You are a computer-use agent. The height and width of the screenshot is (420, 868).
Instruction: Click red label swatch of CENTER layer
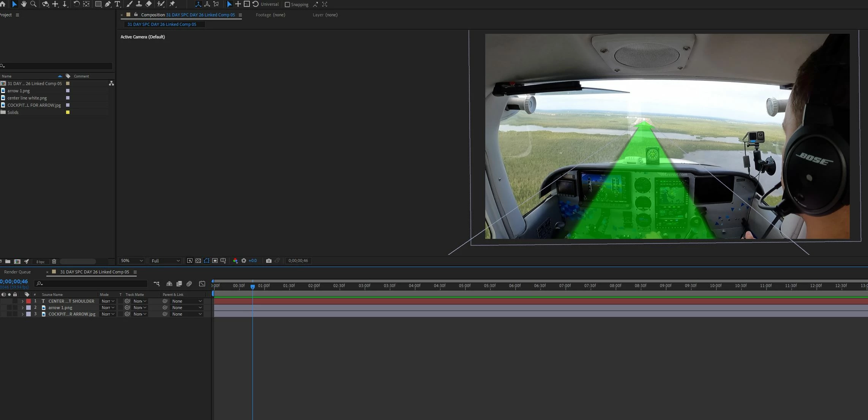[28, 301]
